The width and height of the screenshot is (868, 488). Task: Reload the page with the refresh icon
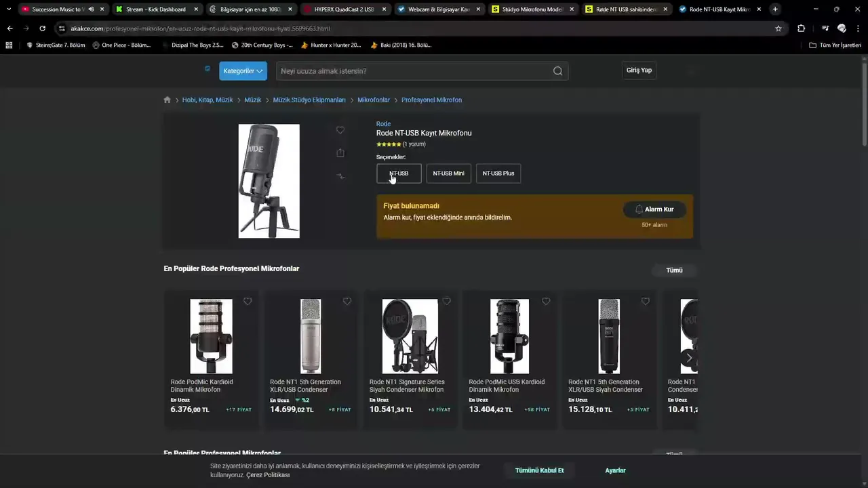point(42,28)
